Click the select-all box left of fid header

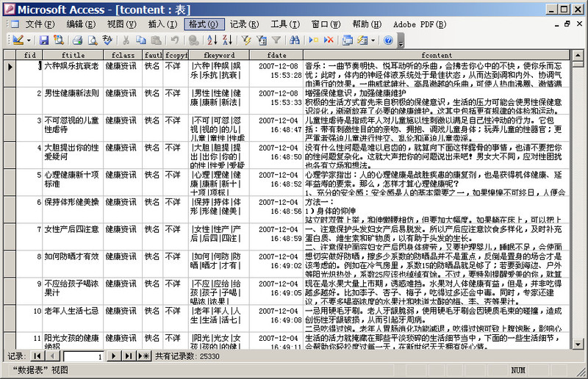(10, 55)
